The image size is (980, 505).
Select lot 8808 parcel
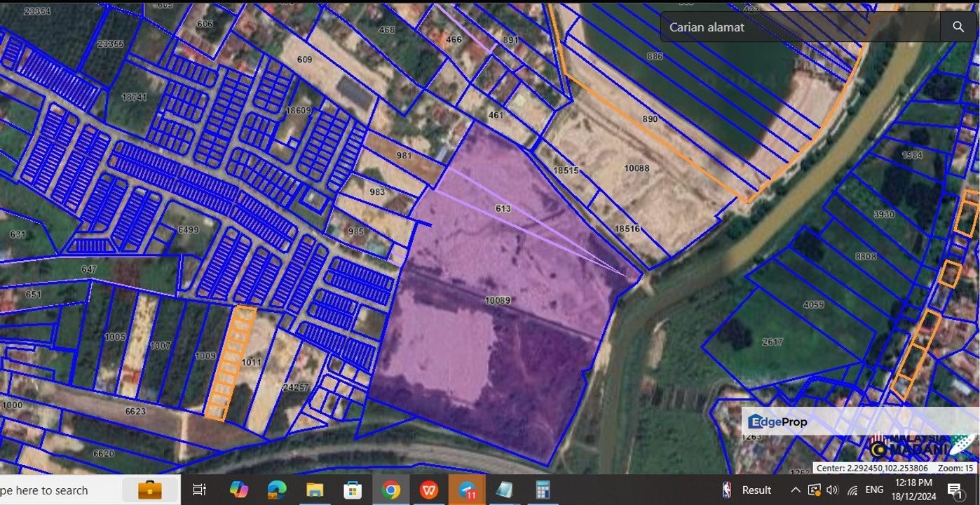[x=866, y=257]
